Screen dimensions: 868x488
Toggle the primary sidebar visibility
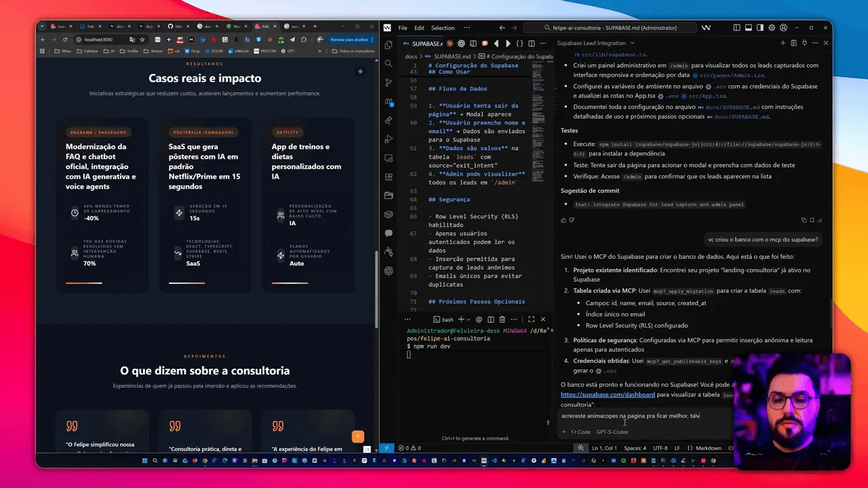[x=736, y=28]
